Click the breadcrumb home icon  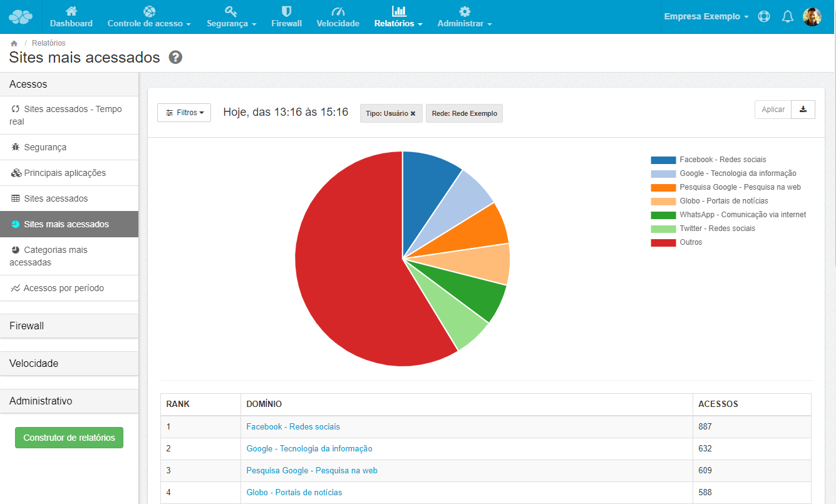coord(14,44)
